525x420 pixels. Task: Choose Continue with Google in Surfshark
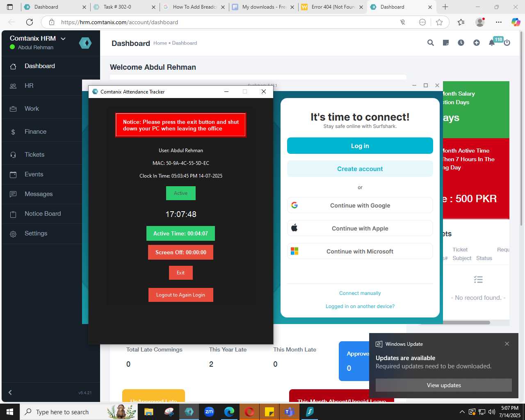(360, 205)
